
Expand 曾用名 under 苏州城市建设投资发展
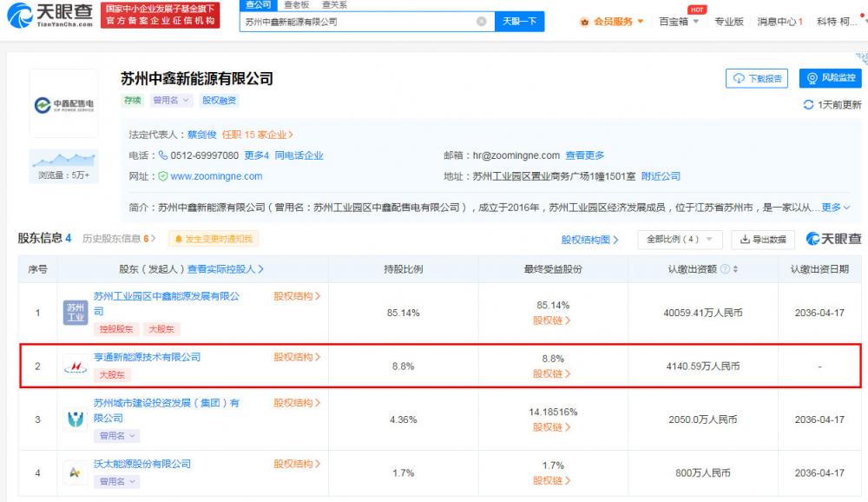pyautogui.click(x=116, y=436)
